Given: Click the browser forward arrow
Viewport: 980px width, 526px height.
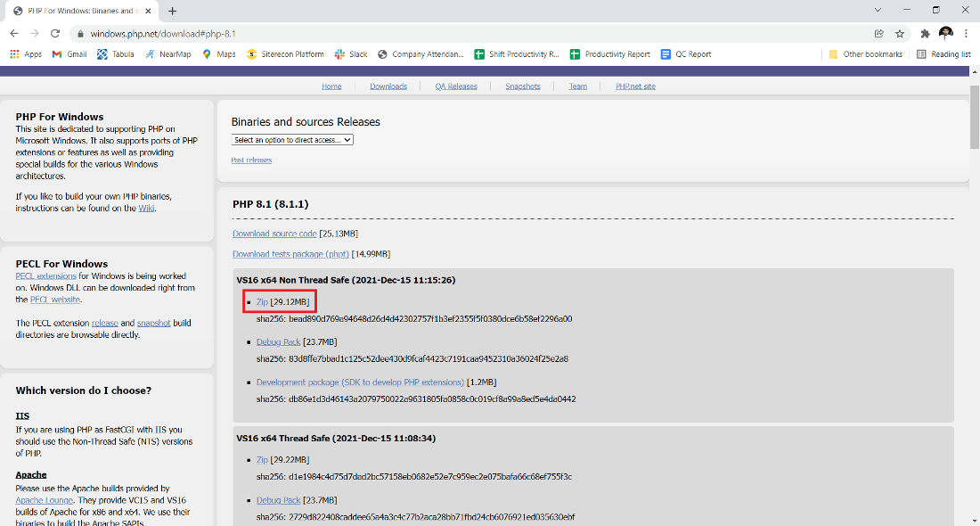Looking at the screenshot, I should (35, 34).
